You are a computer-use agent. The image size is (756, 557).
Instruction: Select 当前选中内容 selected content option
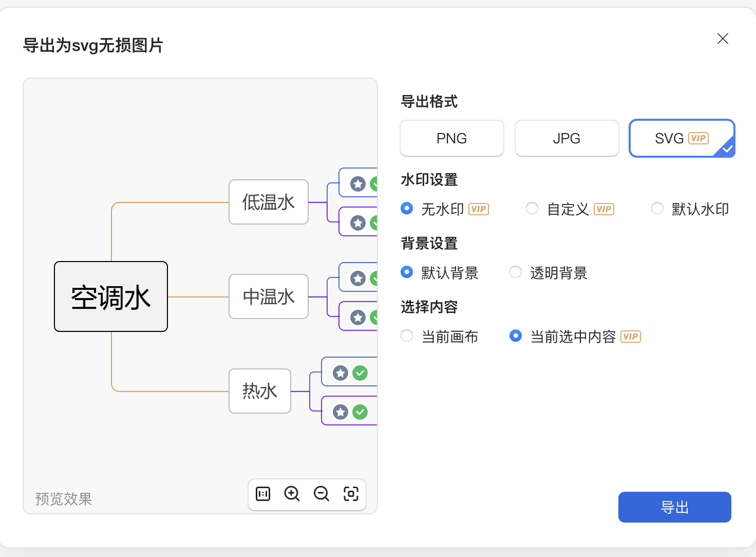coord(516,336)
